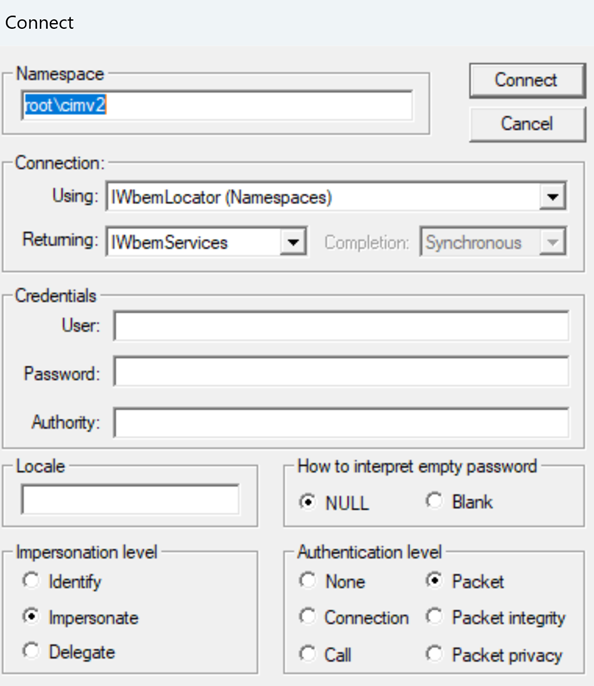Select the Packet integrity option
The image size is (594, 686).
(496, 617)
